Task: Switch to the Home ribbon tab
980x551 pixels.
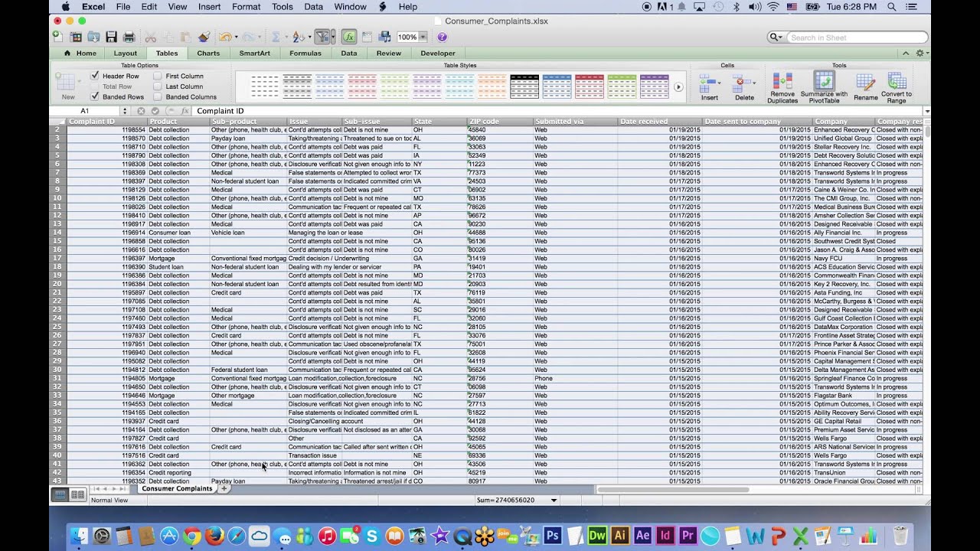Action: pos(81,54)
